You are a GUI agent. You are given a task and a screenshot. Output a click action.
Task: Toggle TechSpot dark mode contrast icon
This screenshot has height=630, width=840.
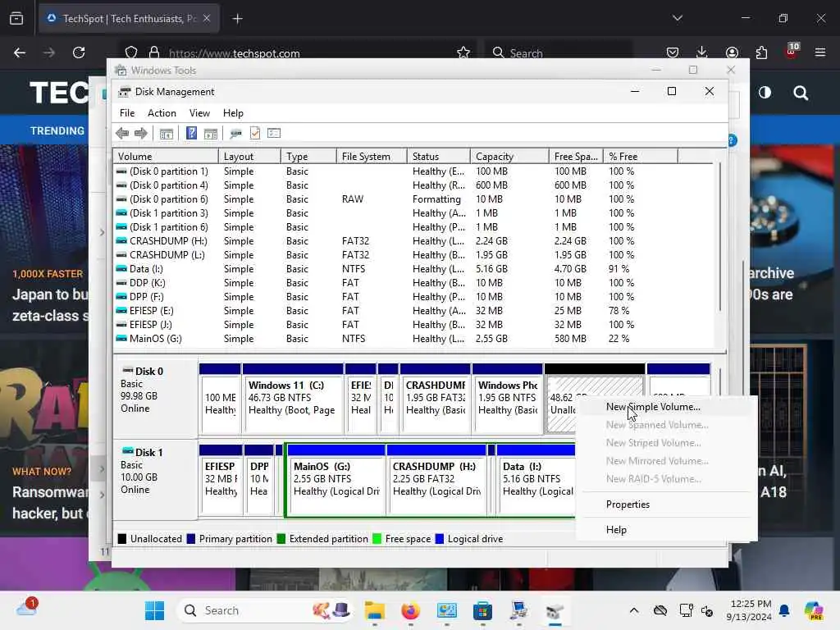point(765,93)
